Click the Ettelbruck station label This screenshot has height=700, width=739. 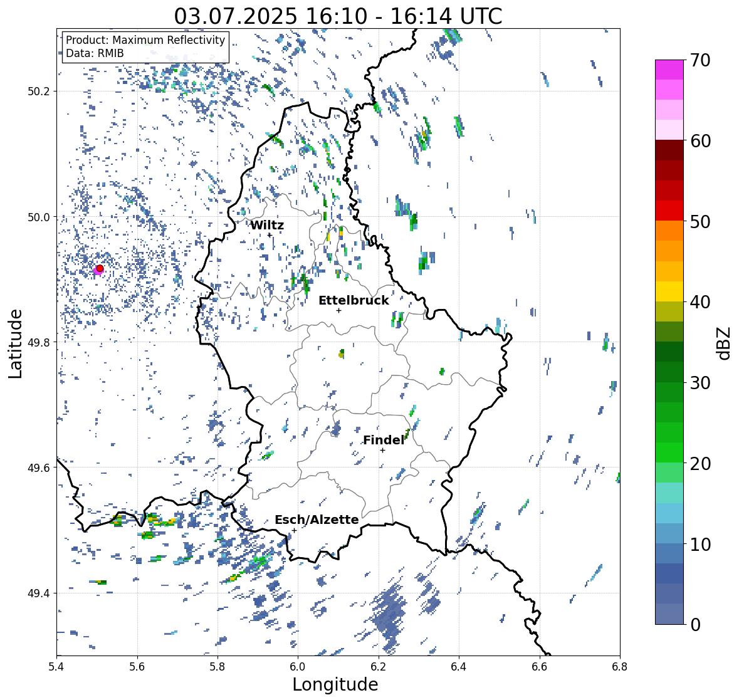[354, 301]
